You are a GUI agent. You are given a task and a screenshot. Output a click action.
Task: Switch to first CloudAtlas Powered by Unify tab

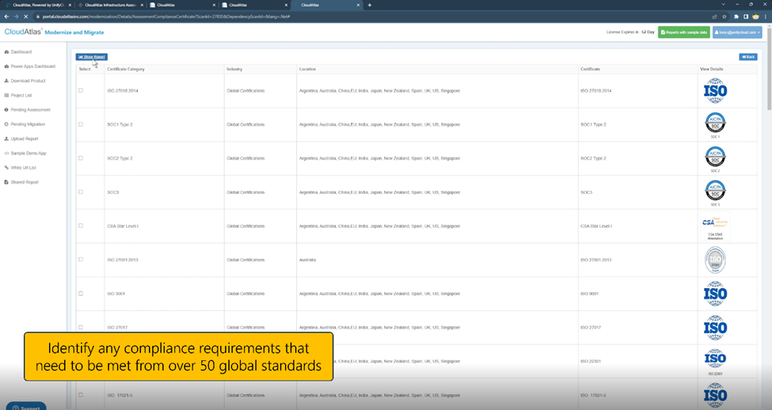[x=38, y=5]
